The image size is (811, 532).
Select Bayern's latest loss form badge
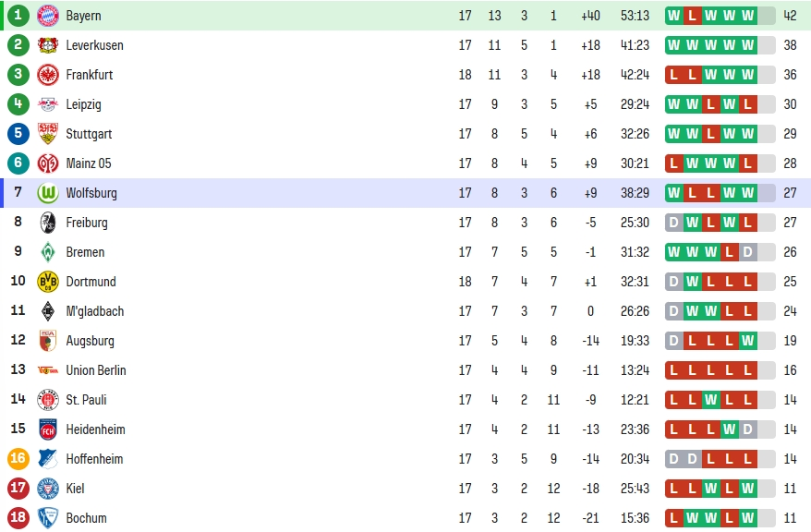[692, 16]
